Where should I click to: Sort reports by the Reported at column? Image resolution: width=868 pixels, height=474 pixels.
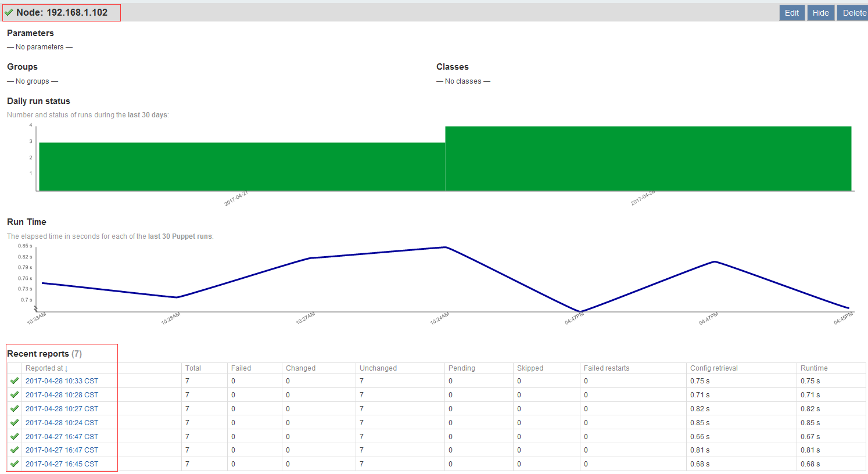(x=46, y=368)
